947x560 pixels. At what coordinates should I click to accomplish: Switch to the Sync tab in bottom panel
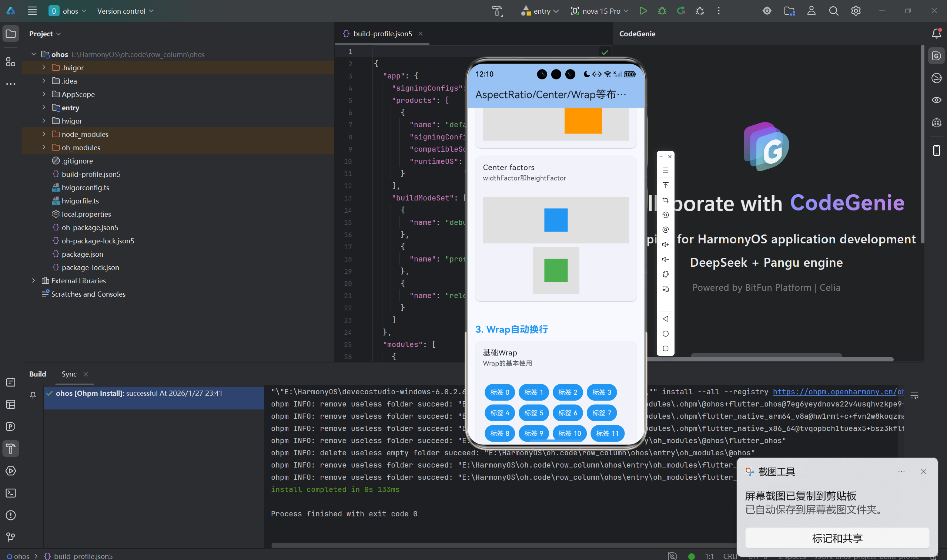tap(69, 374)
